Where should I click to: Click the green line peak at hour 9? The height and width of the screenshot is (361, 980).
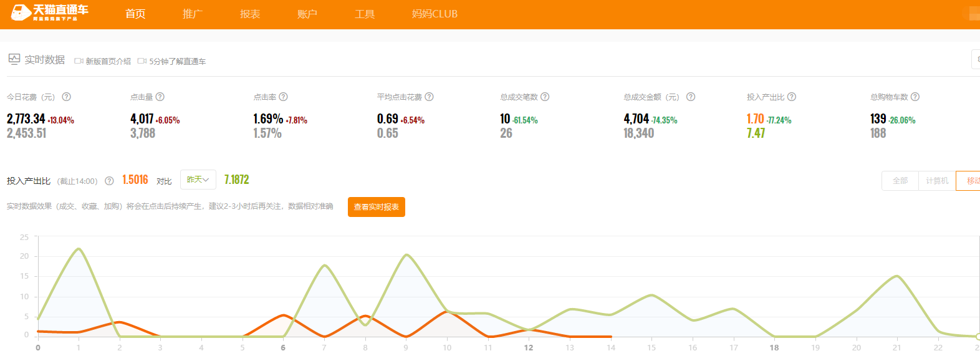click(406, 254)
